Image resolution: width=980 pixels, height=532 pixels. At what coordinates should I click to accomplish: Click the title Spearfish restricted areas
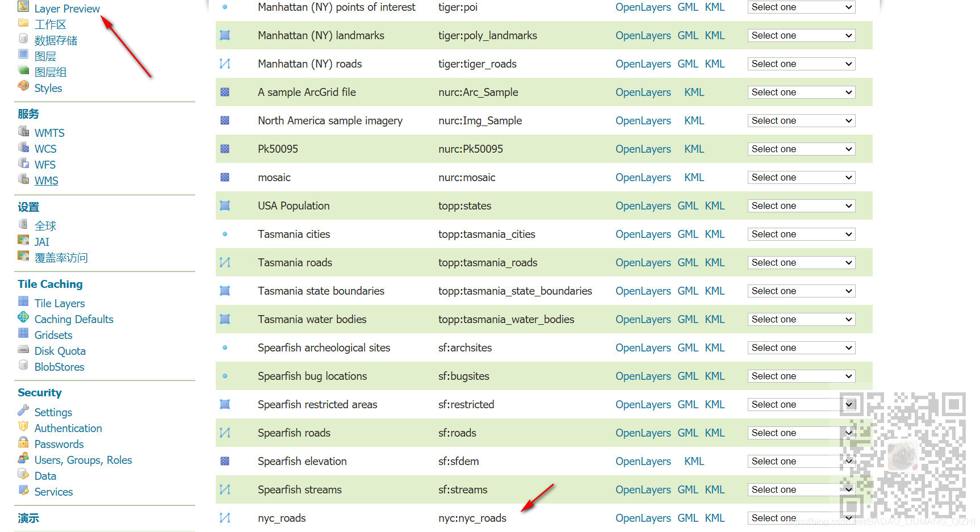pos(317,404)
